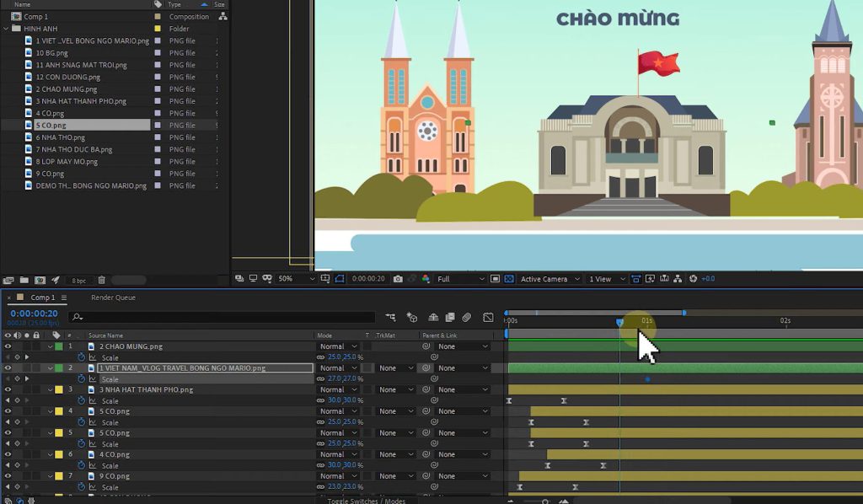The width and height of the screenshot is (863, 504).
Task: Hide the 2 CHAO MUNG.png layer
Action: [x=8, y=346]
